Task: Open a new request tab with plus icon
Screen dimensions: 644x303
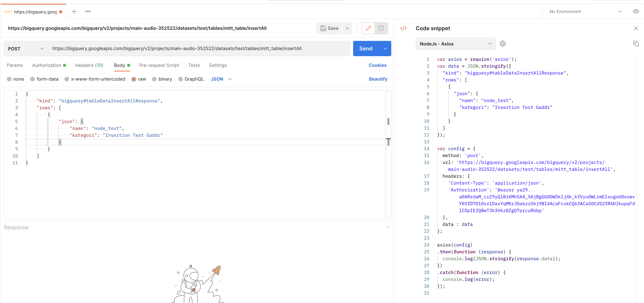Action: [x=74, y=11]
